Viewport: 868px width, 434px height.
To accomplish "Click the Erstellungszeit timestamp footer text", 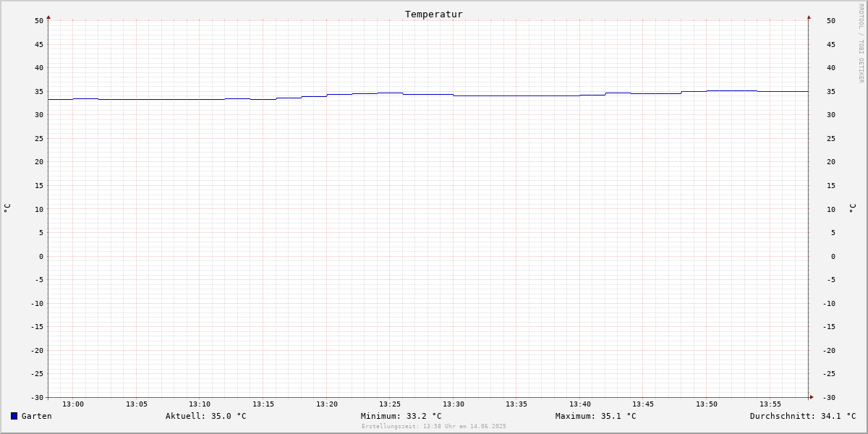I will tap(434, 426).
